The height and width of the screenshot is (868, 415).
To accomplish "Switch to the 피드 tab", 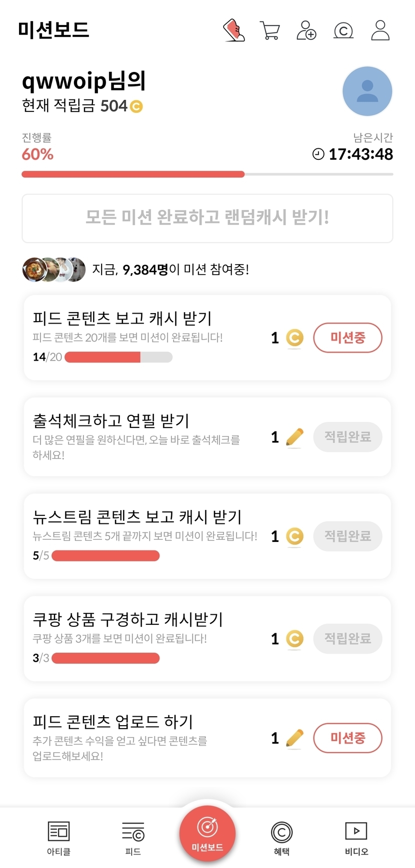I will tap(133, 838).
